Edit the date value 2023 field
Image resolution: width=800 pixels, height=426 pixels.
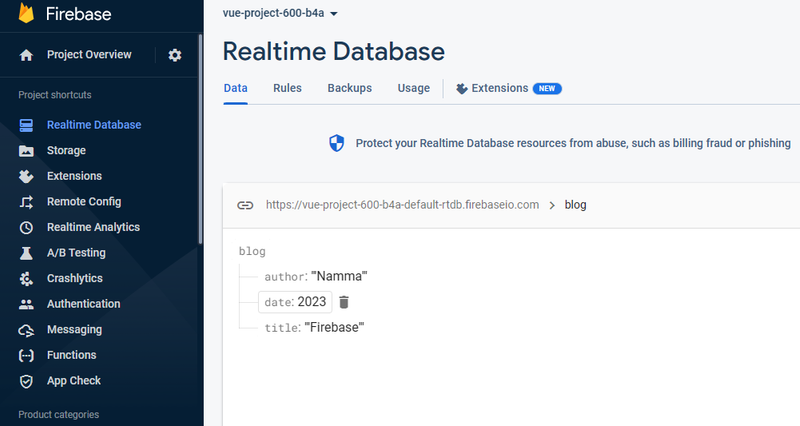312,302
